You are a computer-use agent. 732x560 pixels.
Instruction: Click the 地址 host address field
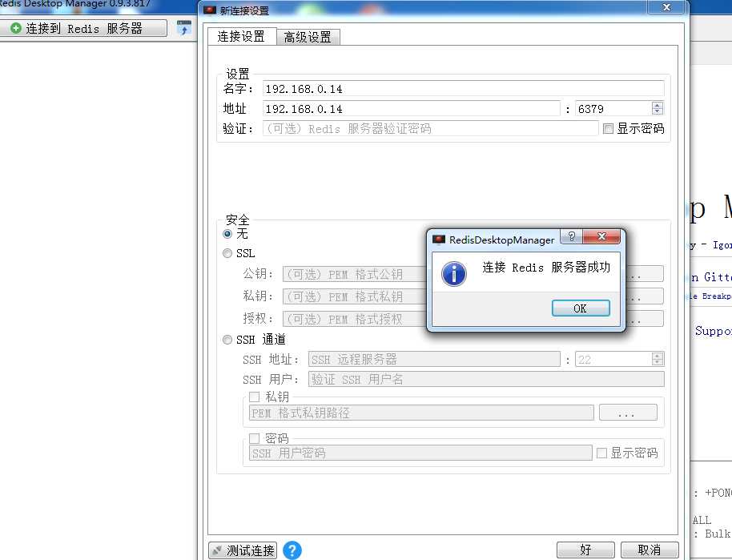tap(411, 109)
